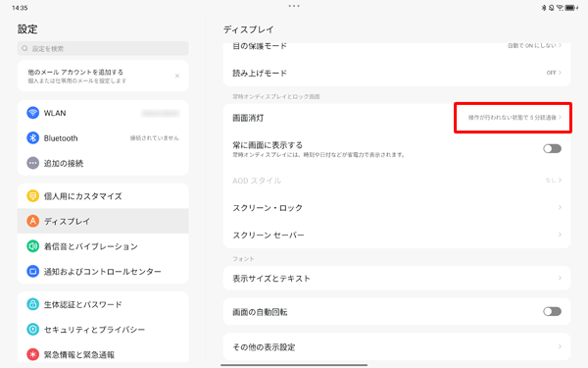588x368 pixels.
Task: Tap the 追加の接続 three-dots icon
Action: coord(32,163)
